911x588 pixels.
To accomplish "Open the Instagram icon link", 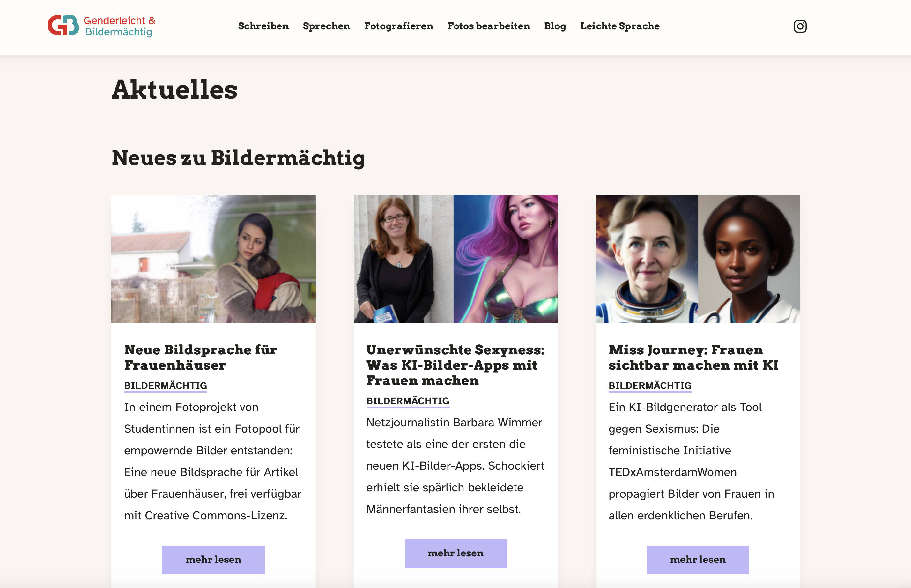I will coord(800,26).
